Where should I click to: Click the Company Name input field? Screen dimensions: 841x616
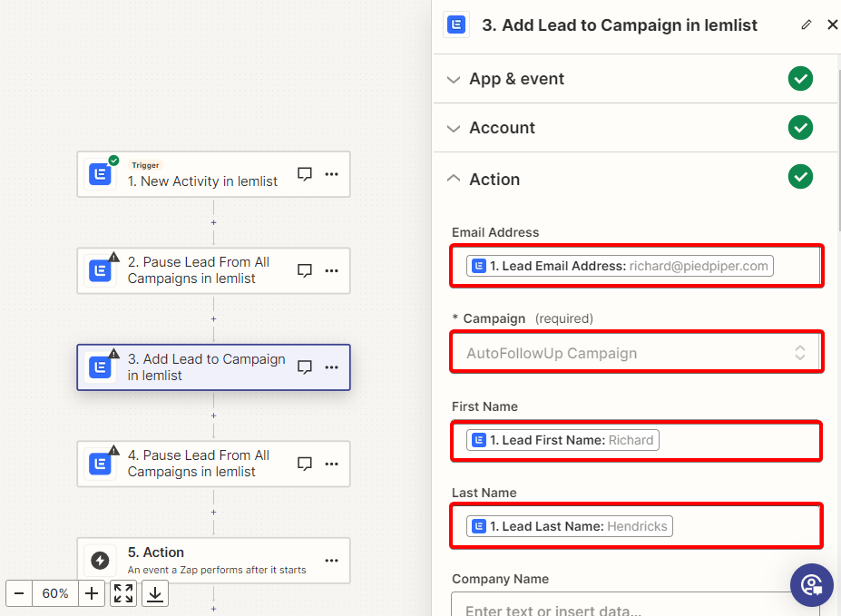[636, 605]
